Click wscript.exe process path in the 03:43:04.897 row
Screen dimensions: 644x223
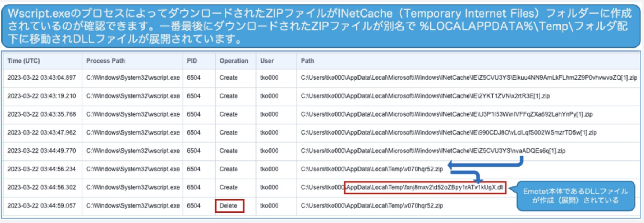point(133,78)
